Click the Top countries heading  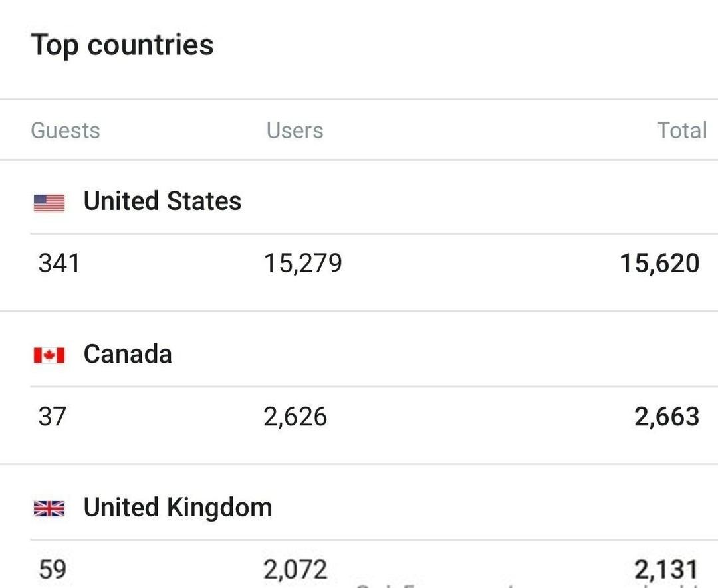[122, 45]
